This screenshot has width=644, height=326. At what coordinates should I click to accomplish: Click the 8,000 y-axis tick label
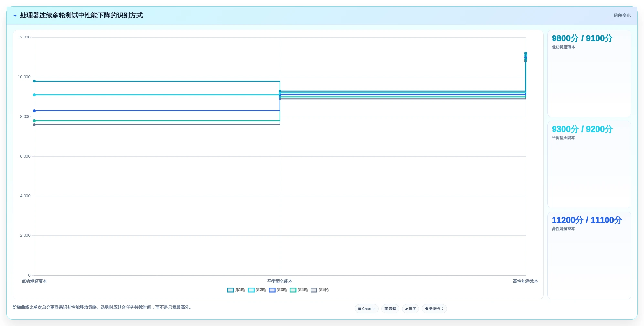[25, 117]
